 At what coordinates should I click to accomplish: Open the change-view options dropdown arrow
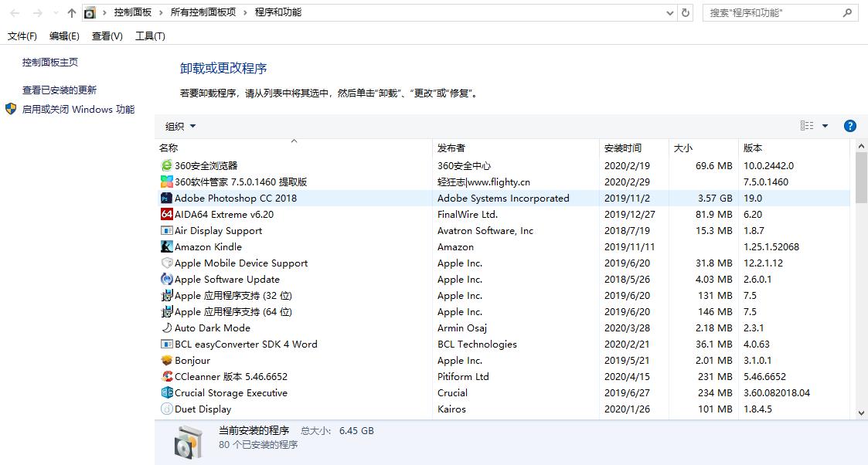click(x=824, y=125)
